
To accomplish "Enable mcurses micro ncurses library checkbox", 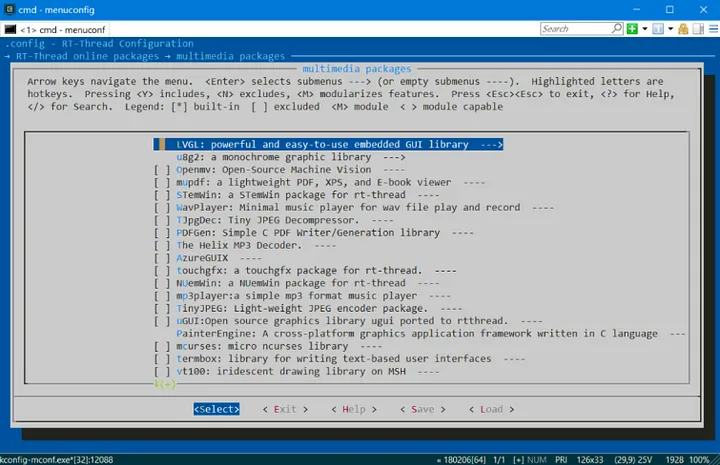I will (162, 347).
